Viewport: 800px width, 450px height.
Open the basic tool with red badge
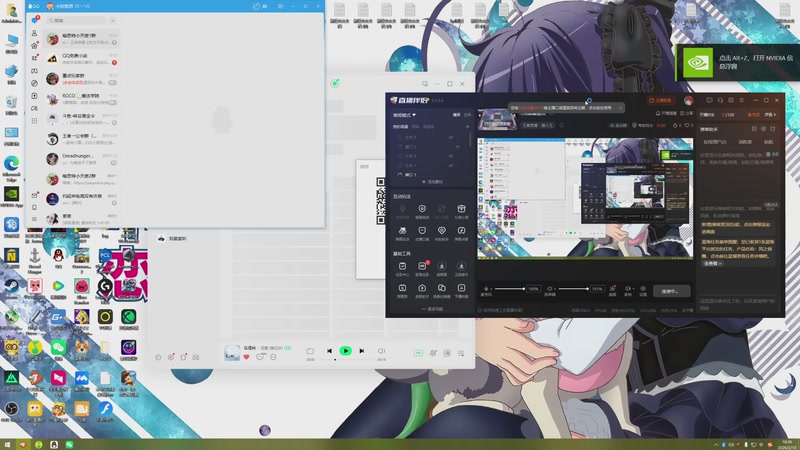(x=422, y=268)
